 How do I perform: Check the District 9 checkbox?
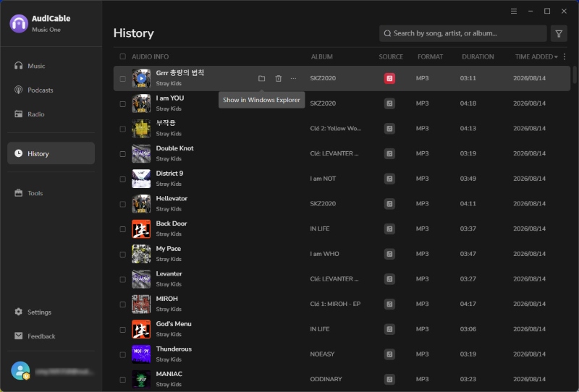click(x=122, y=179)
